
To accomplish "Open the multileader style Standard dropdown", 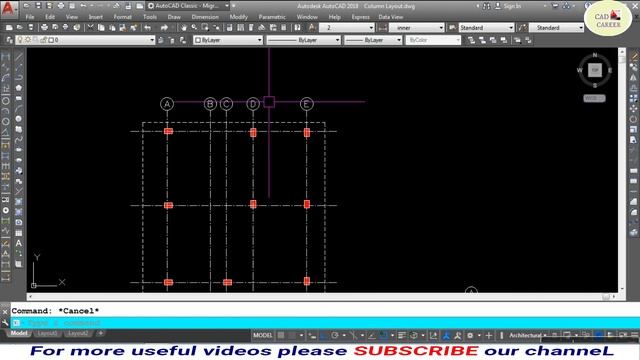I will tap(556, 28).
